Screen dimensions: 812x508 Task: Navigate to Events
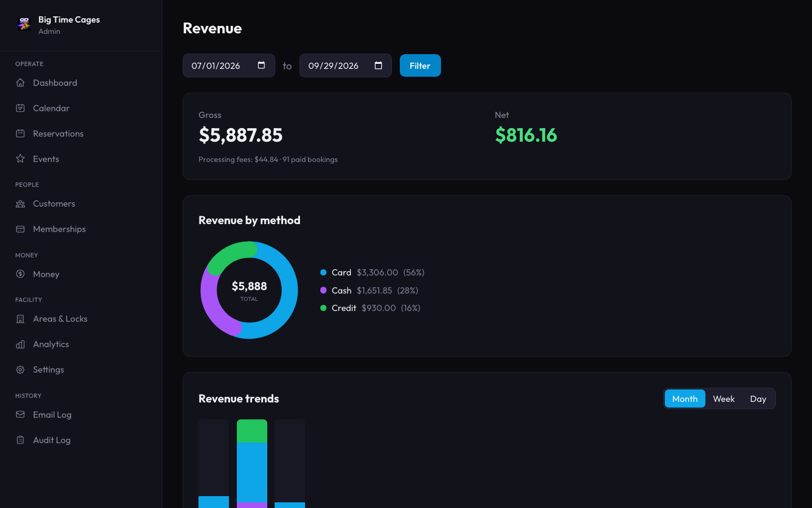pyautogui.click(x=81, y=159)
